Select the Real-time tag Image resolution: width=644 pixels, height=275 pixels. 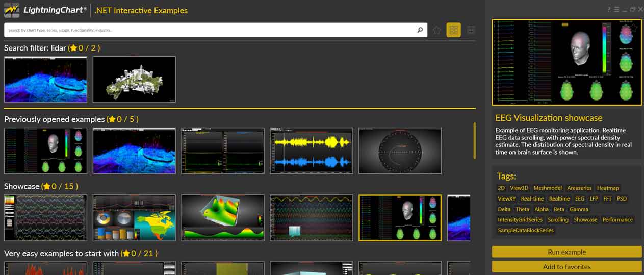point(532,198)
